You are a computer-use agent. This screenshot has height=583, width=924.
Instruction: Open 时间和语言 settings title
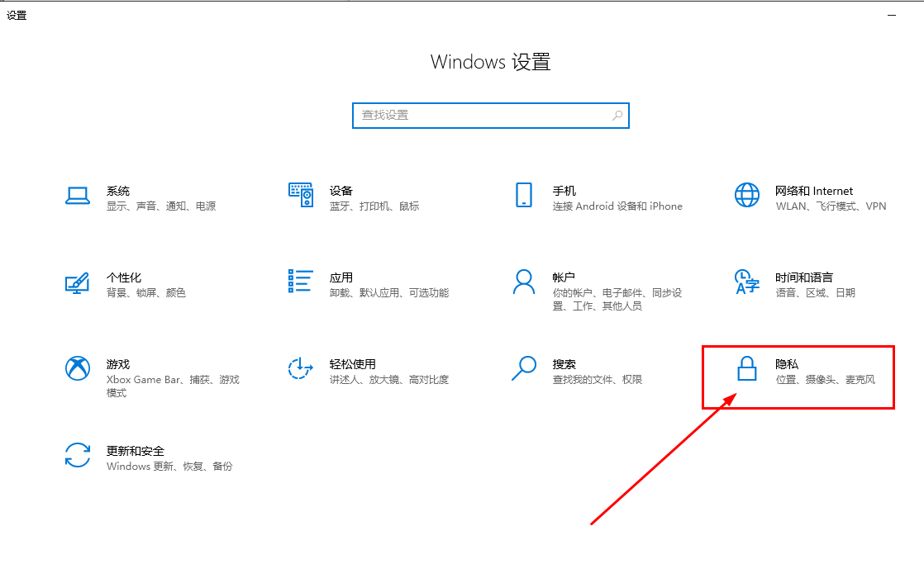tap(804, 277)
